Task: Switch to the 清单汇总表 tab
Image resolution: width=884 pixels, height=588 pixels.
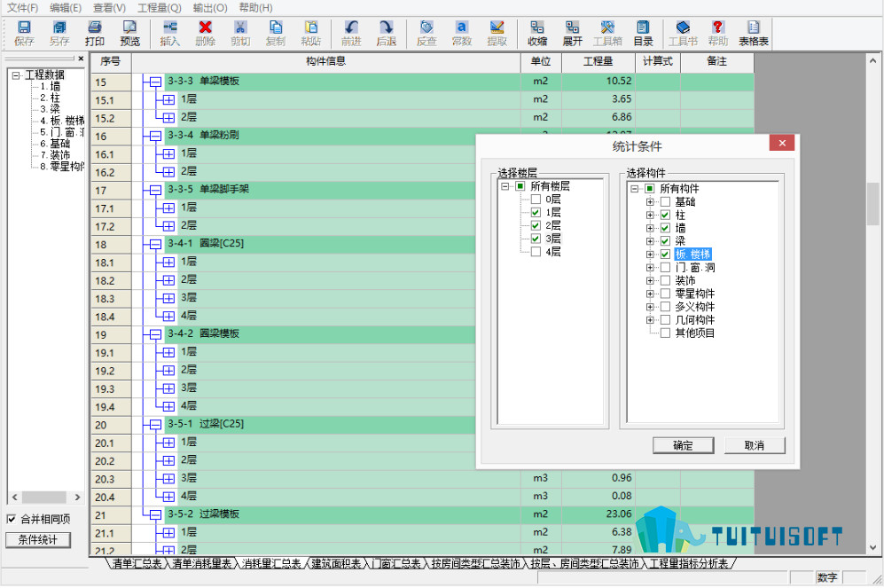Action: click(x=137, y=564)
